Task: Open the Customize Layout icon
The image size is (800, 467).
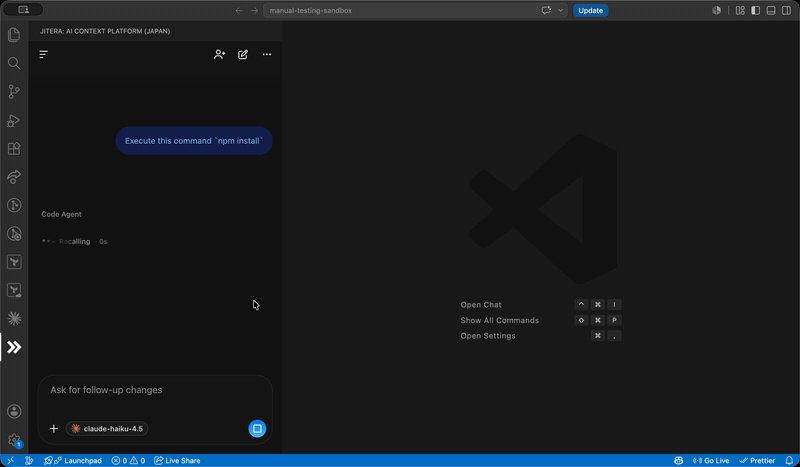Action: pos(740,10)
